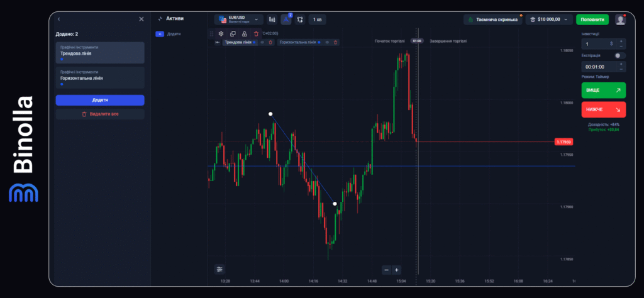Open the EUR/USD asset dropdown

click(238, 19)
